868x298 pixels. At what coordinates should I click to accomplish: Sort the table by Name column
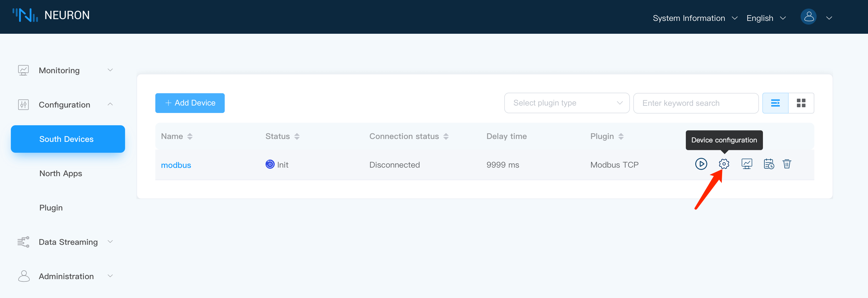coord(190,136)
